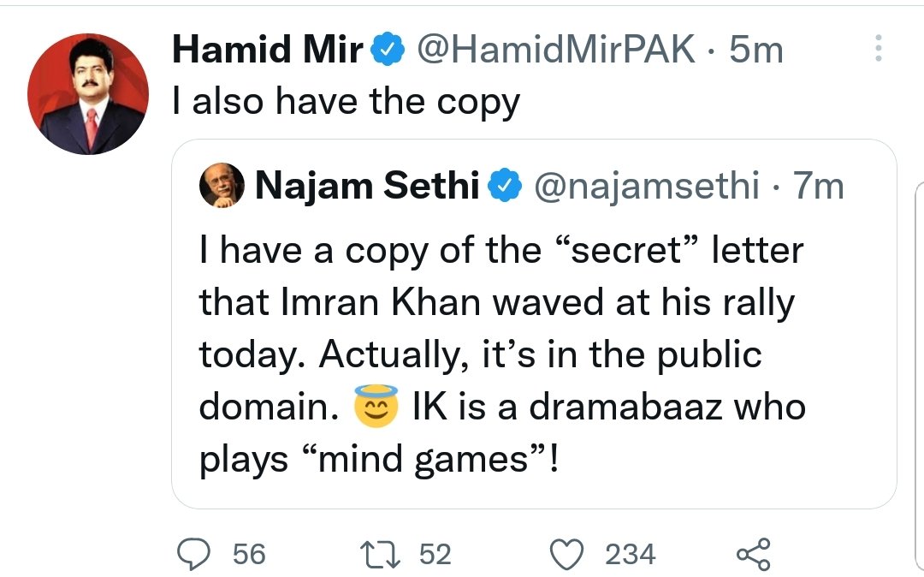Open the @najamsethi handle link
The image size is (924, 577).
(647, 187)
